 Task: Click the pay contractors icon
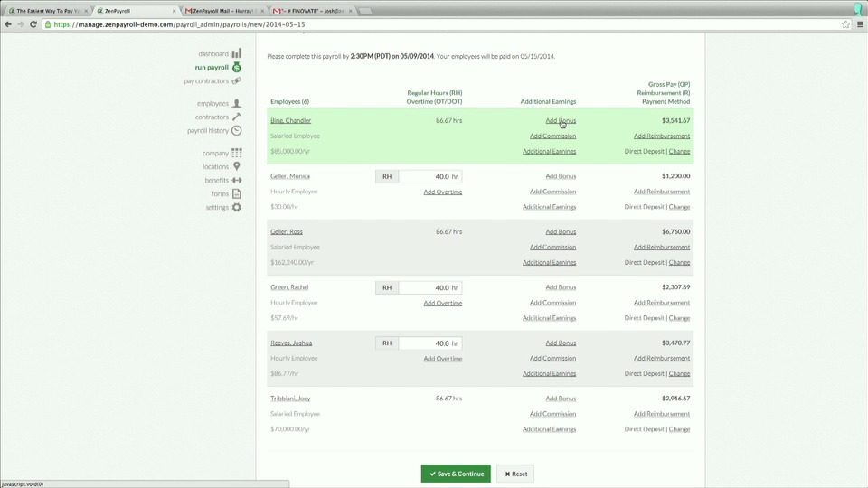point(236,80)
